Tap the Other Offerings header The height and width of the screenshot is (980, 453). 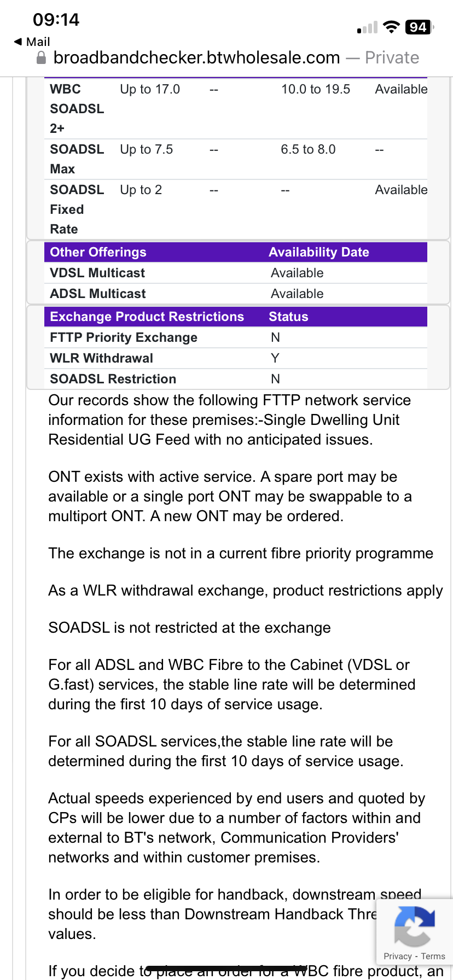tap(97, 252)
